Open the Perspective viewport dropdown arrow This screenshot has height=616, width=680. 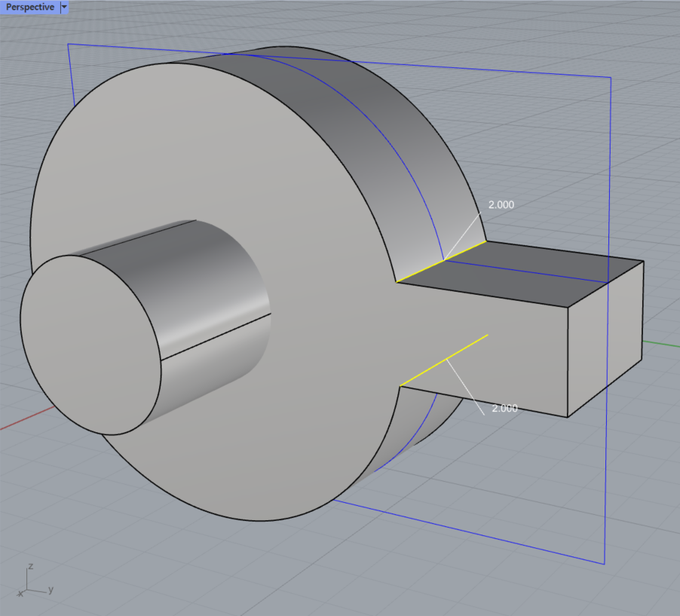[x=64, y=7]
